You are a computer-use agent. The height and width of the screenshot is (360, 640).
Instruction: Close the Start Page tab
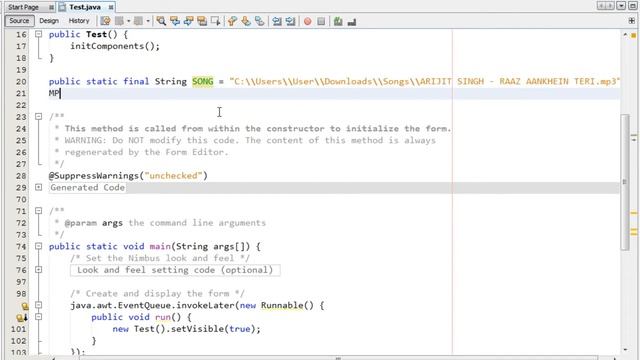tap(51, 7)
